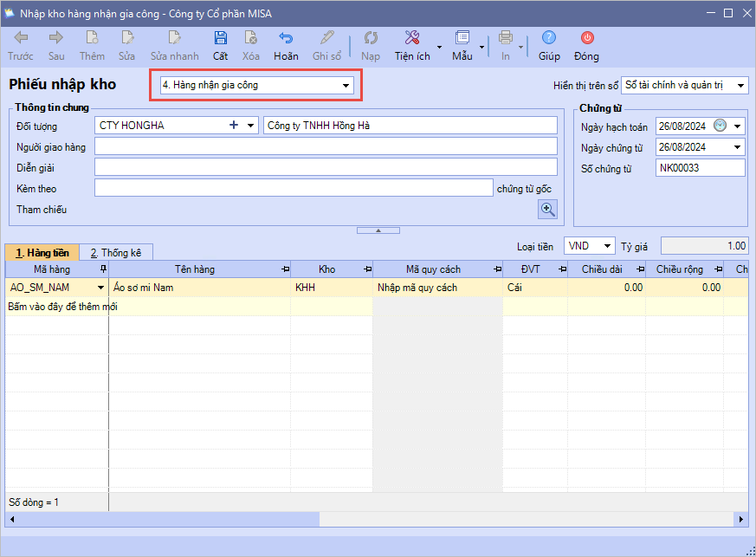Screen dimensions: 756x557
Task: Expand the AO_SM_NAM item code dropdown
Action: 100,288
